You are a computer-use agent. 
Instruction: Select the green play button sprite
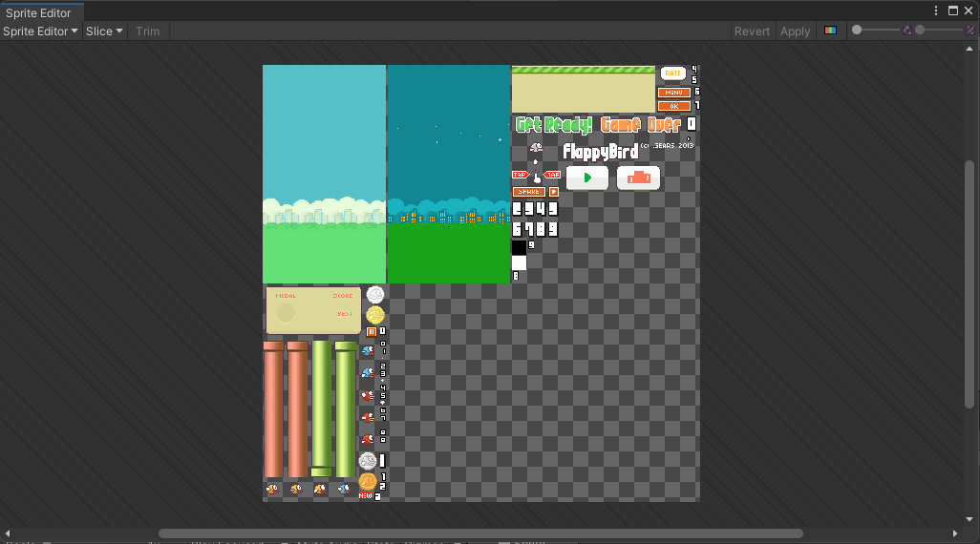(x=586, y=178)
